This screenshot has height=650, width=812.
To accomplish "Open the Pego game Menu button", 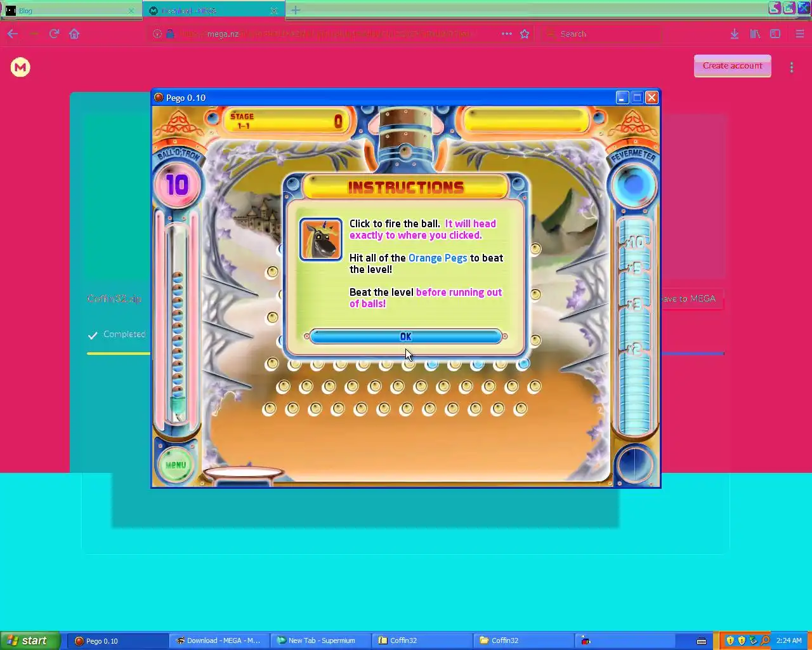I will pos(176,465).
